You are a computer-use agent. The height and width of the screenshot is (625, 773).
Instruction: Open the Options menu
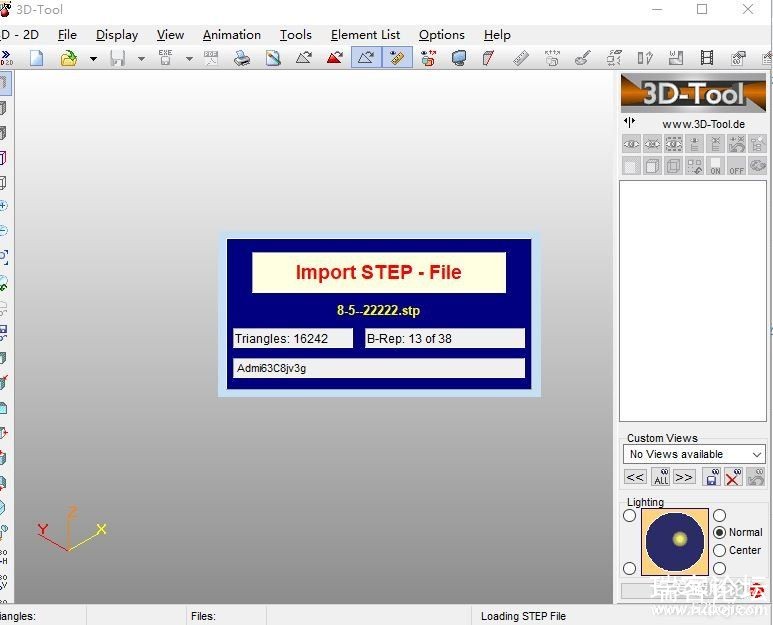(x=442, y=35)
